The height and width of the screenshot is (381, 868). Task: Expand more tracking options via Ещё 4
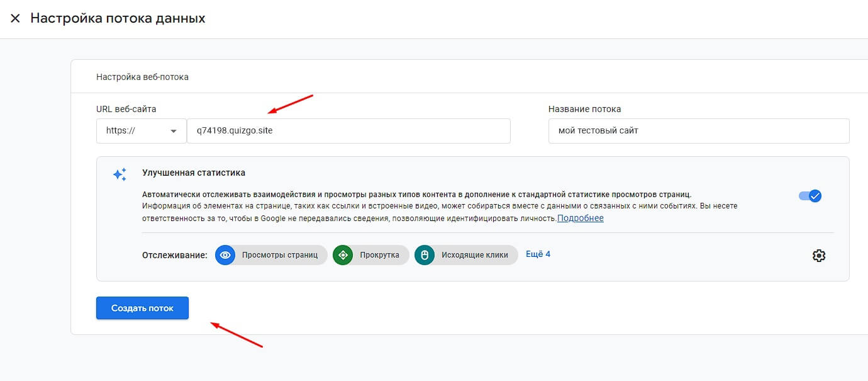(538, 254)
